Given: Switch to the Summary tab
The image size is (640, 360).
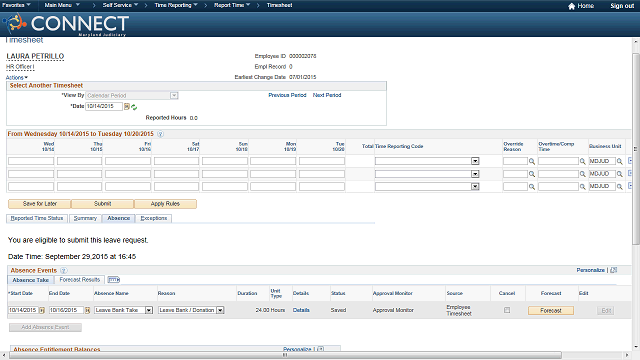Looking at the screenshot, I should coord(85,218).
